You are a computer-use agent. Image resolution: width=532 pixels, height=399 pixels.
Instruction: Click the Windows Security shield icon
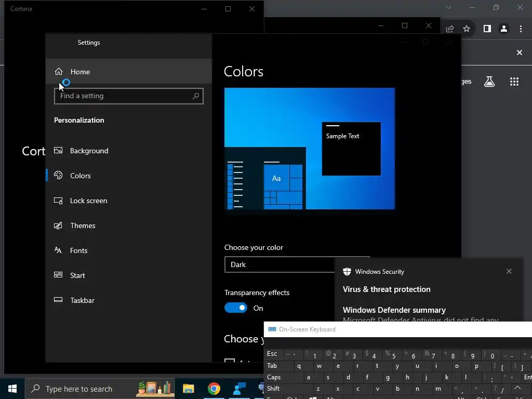(x=347, y=271)
